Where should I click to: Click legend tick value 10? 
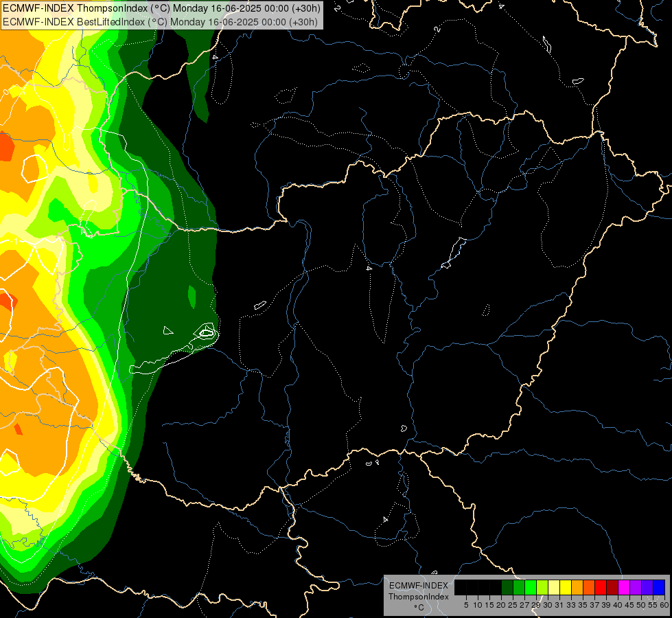478,605
